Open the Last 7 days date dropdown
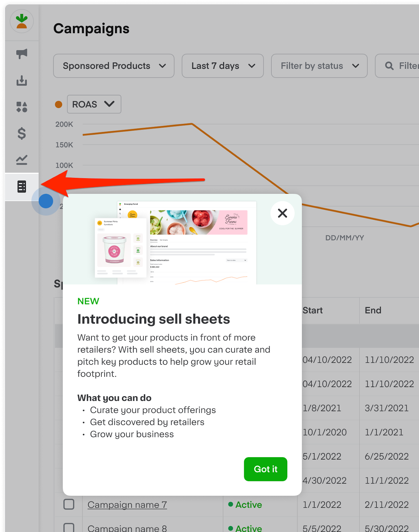Image resolution: width=419 pixels, height=532 pixels. [x=222, y=66]
